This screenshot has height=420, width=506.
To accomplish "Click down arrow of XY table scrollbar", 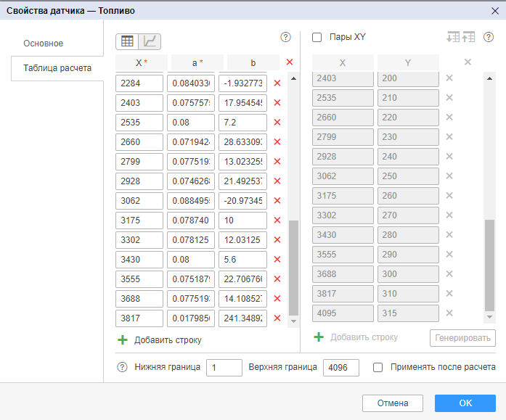I will pyautogui.click(x=489, y=317).
